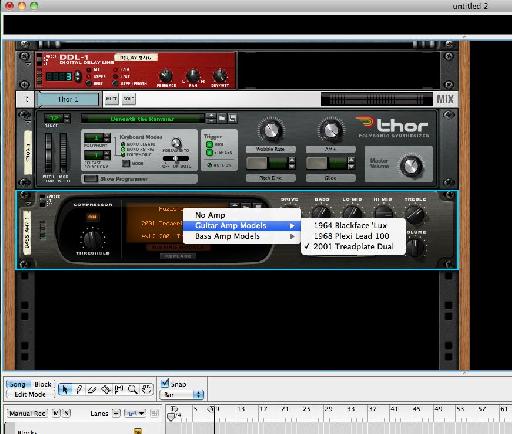Click the DDL-1 Feedback knob
The image size is (512, 434).
[166, 76]
